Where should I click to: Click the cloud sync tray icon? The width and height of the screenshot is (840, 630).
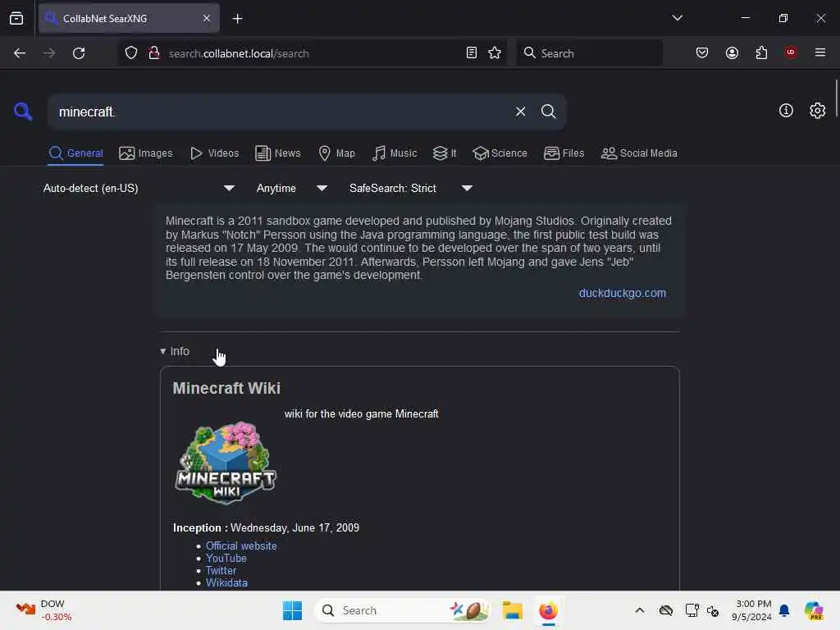665,610
